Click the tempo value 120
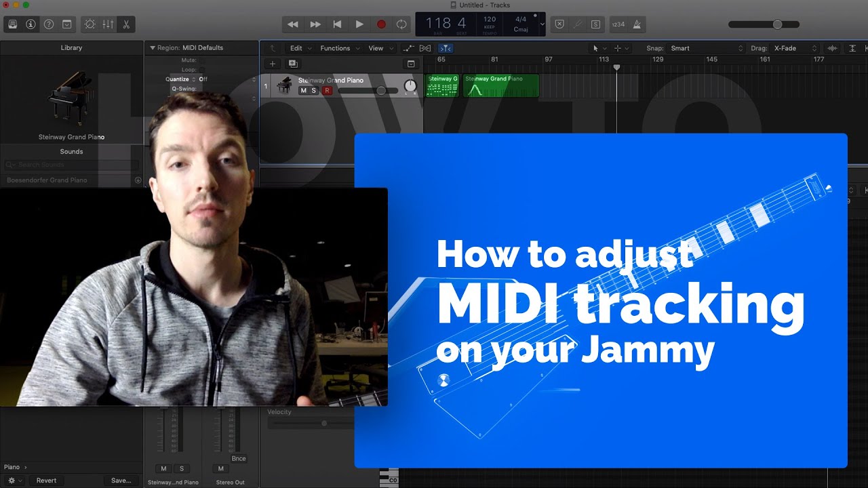Viewport: 868px width, 488px height. click(489, 20)
